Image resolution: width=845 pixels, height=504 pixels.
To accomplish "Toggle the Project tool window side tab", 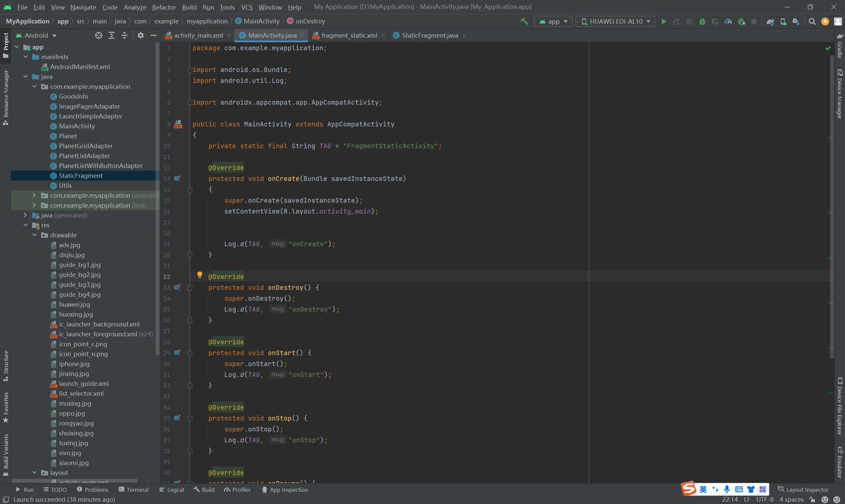I will [5, 45].
